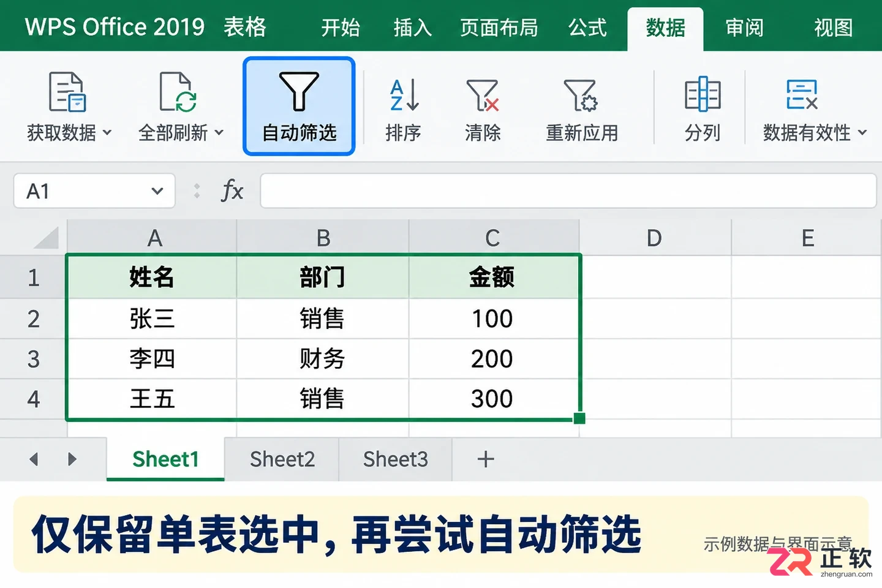Click the 分列 split columns icon

pos(703,94)
